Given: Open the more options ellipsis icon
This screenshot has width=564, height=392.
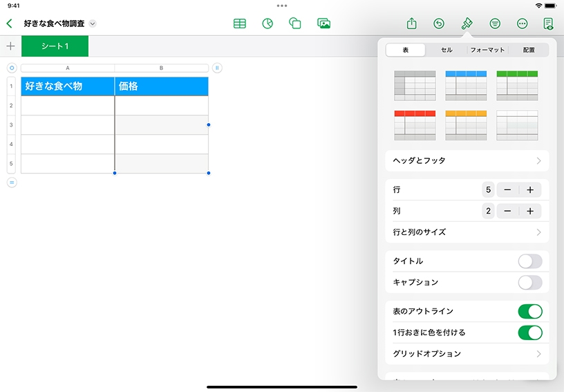Looking at the screenshot, I should 523,24.
